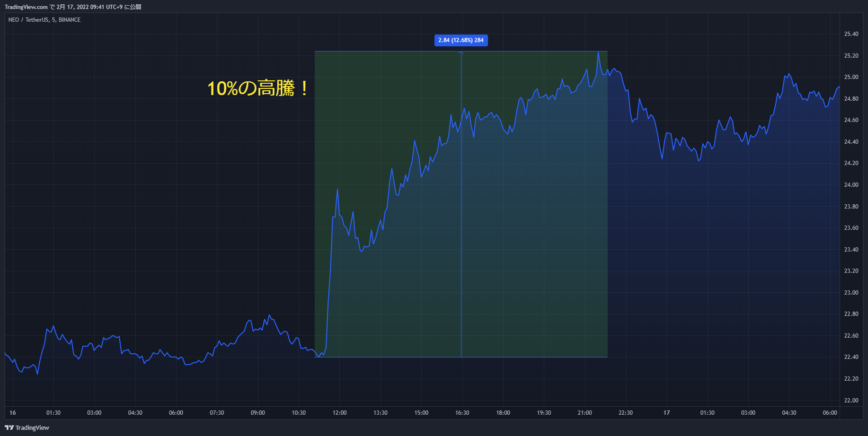
Task: Click the 22.00 price axis label
Action: tap(851, 401)
